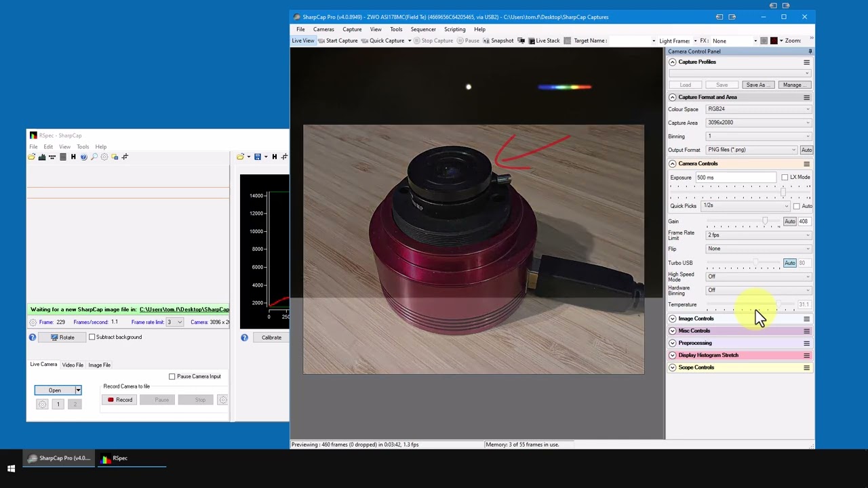Open Binning dropdown
The width and height of the screenshot is (868, 488).
click(758, 136)
